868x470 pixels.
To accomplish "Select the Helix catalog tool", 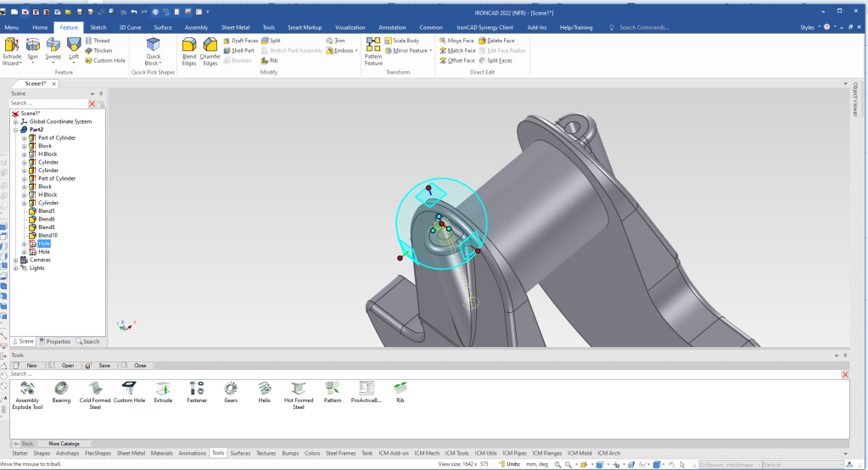I will pos(265,389).
